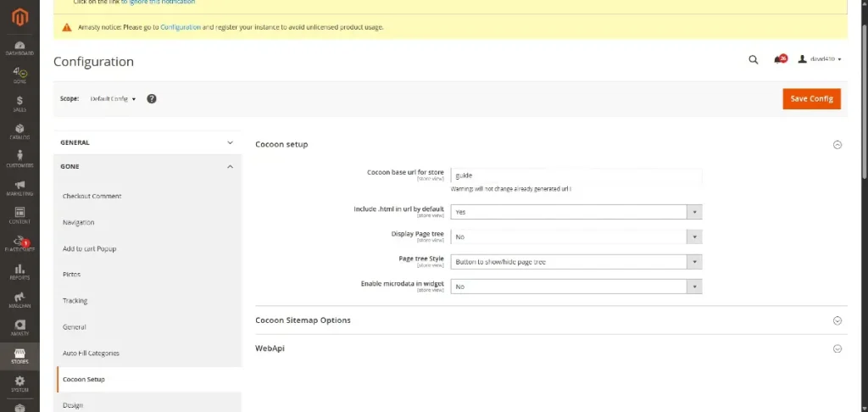868x412 pixels.
Task: Expand the WebApi section
Action: (x=551, y=348)
